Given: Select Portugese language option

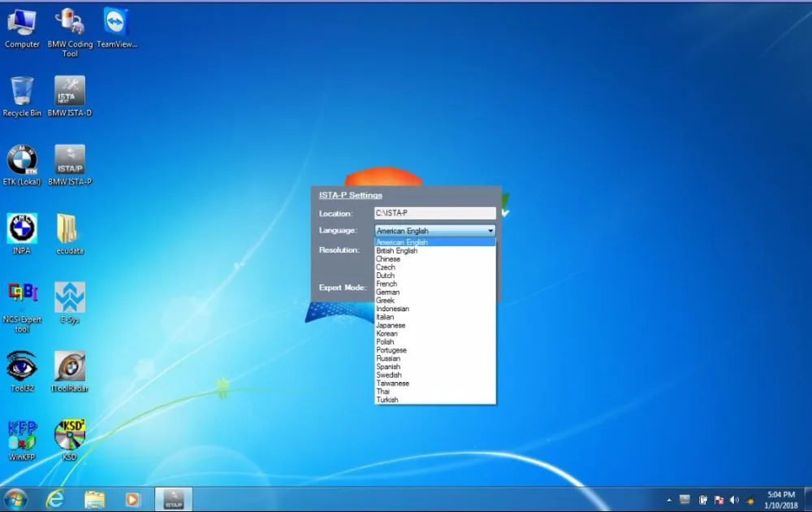Looking at the screenshot, I should [435, 349].
